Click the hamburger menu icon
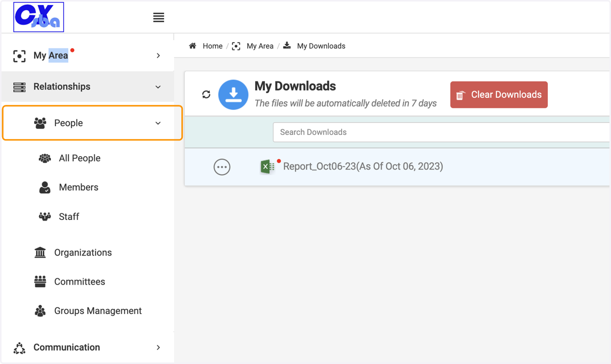The height and width of the screenshot is (364, 611). click(x=158, y=17)
